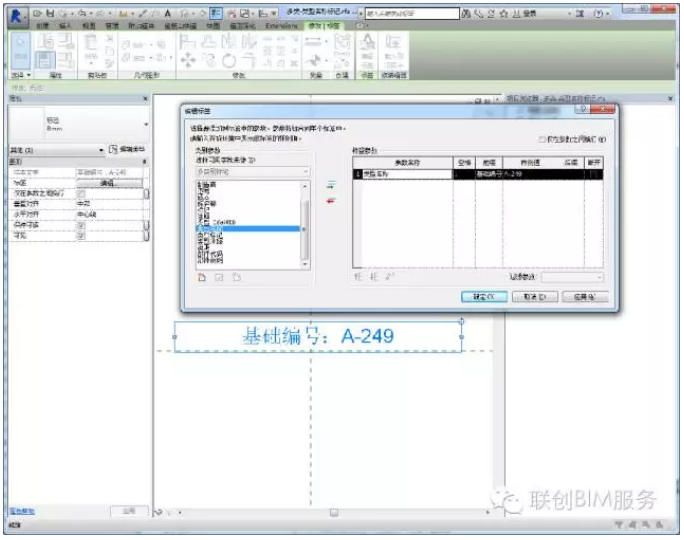
Task: Click the Delete parameter icon below category list
Action: tap(236, 277)
